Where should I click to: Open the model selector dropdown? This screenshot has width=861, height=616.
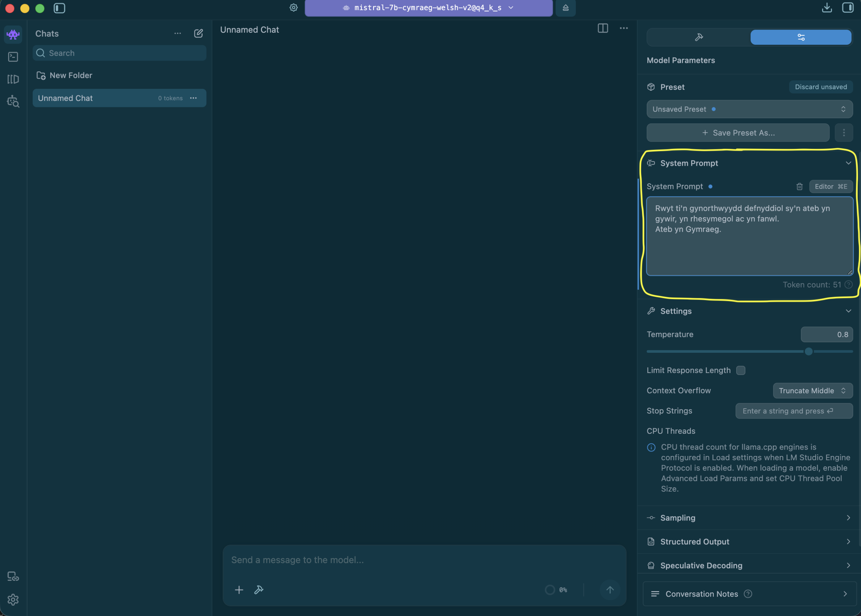tap(428, 8)
